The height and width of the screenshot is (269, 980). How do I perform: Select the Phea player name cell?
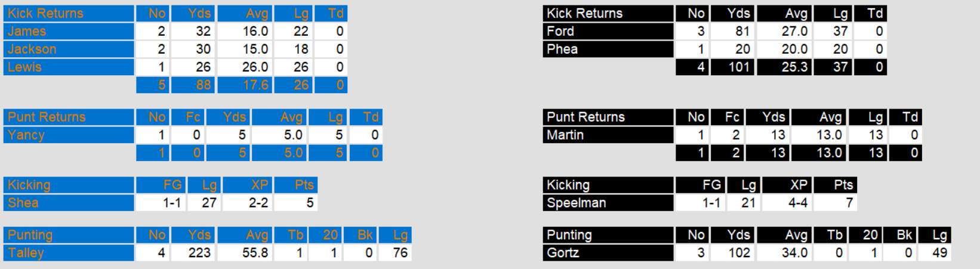point(608,49)
